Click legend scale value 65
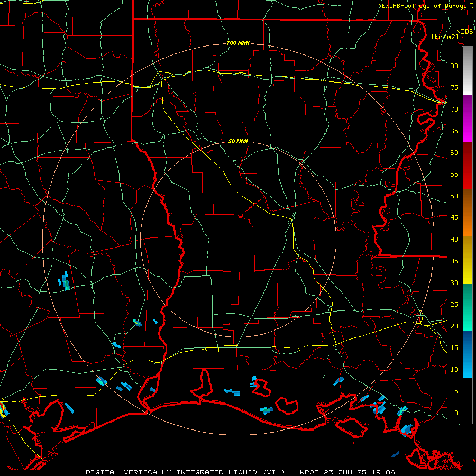 click(x=454, y=131)
